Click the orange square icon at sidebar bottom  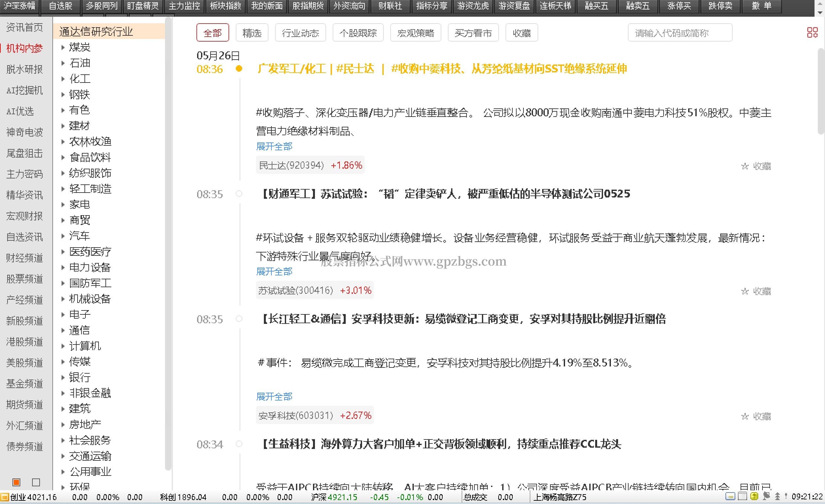click(16, 482)
